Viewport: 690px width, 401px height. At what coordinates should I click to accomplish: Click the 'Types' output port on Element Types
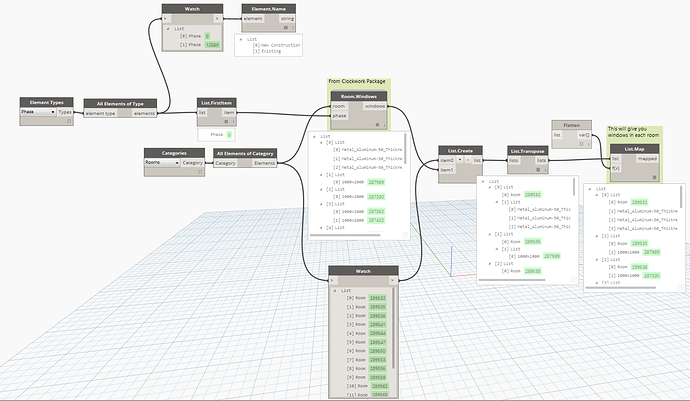(65, 112)
